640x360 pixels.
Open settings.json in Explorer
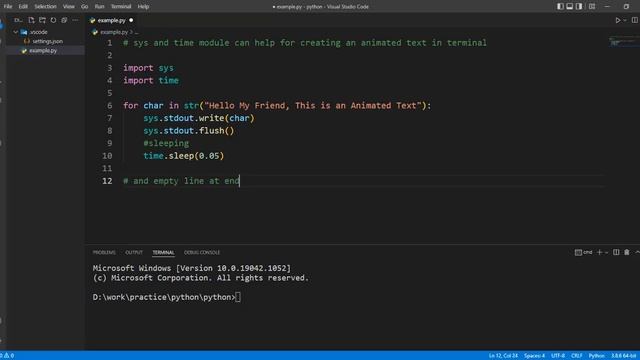[x=47, y=41]
